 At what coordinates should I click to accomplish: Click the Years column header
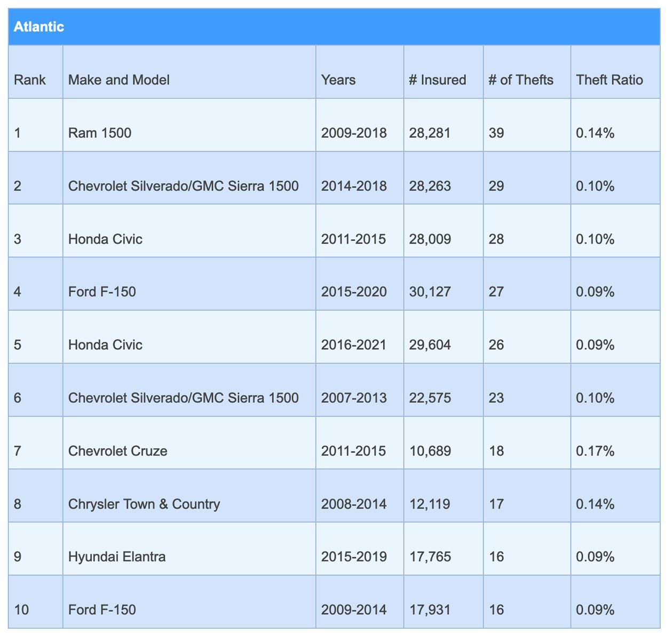tap(338, 80)
